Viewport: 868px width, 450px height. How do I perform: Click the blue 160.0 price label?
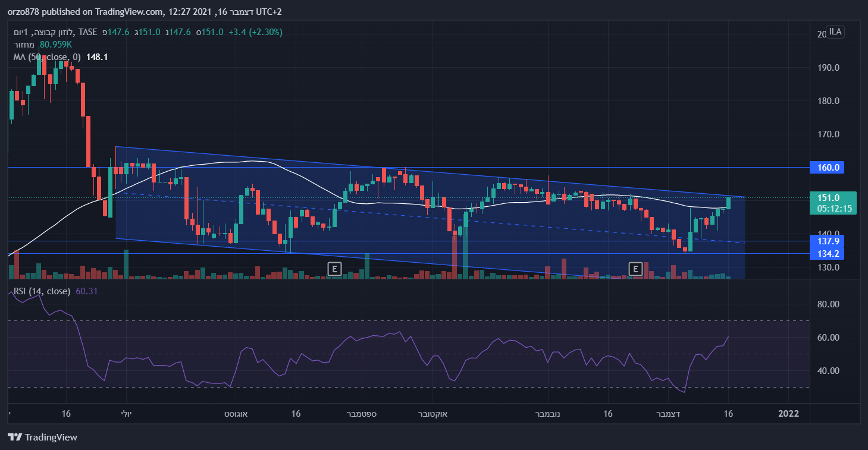(x=827, y=168)
